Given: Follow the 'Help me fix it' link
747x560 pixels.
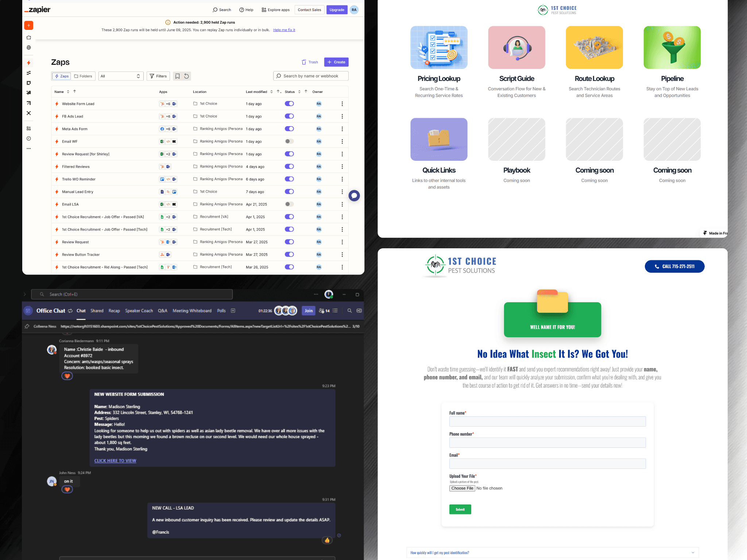Looking at the screenshot, I should coord(284,30).
